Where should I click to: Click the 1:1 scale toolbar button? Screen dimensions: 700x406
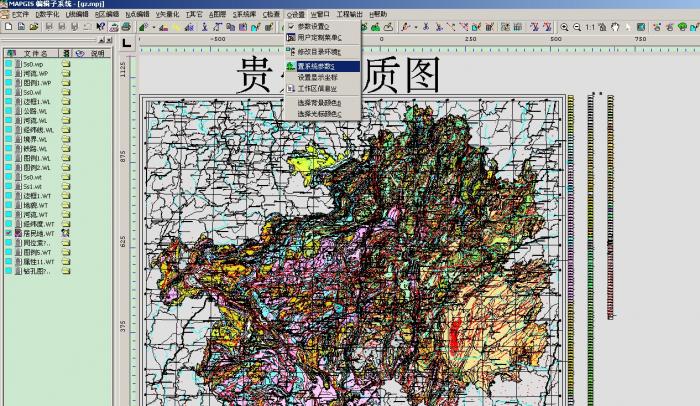[591, 27]
